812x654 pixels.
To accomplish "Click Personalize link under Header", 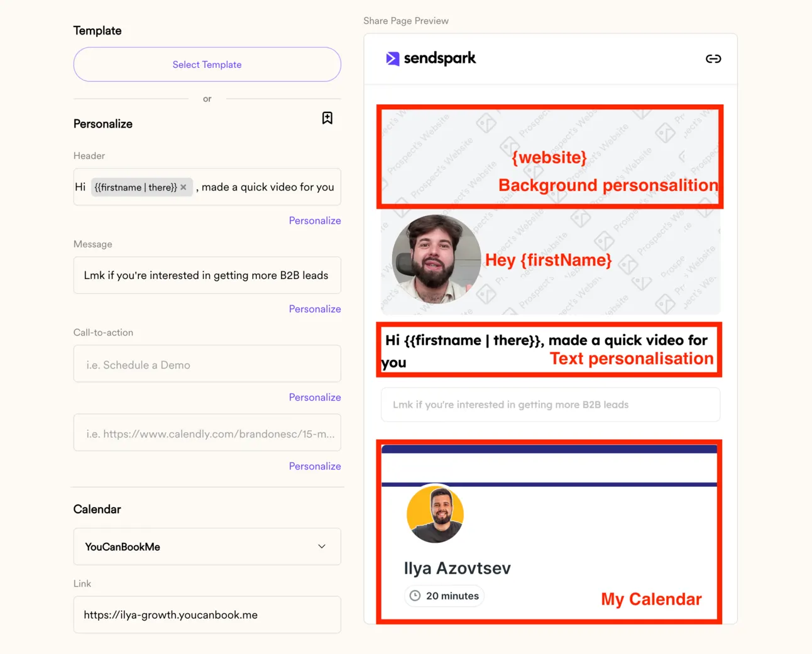I will (314, 221).
